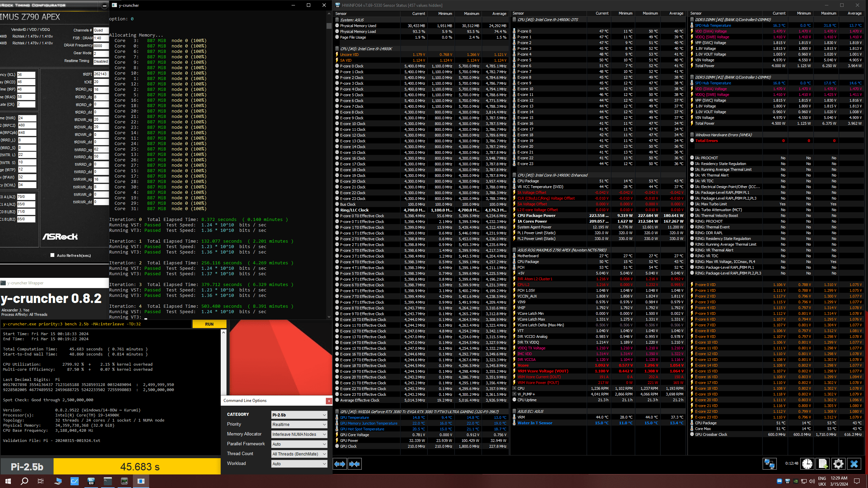
Task: Collapse the GPU [#0] NVIDIA GeForce RTX 3080 Ti group
Action: 337,412
